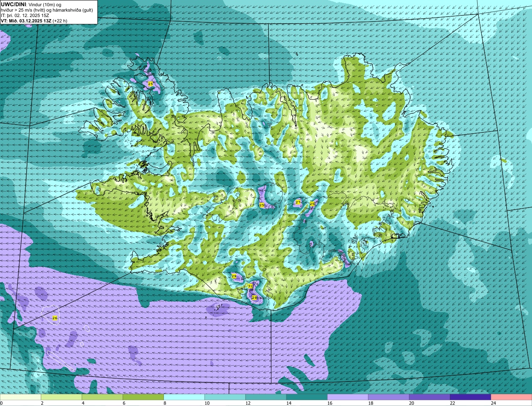
Task: Click the VT valid time line
Action: [x=34, y=20]
